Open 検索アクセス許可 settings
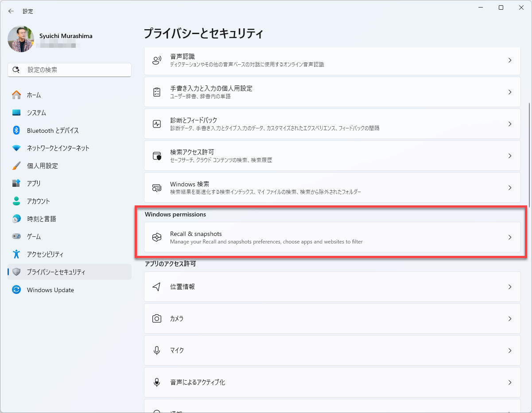 pyautogui.click(x=332, y=156)
